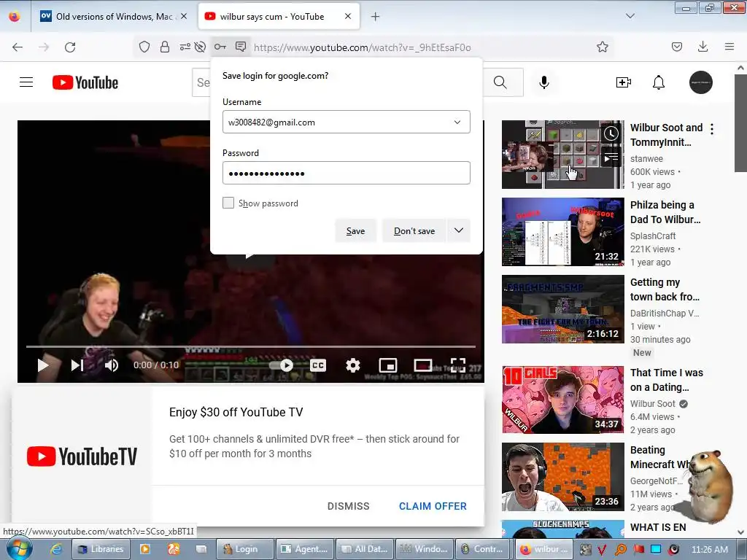Toggle the autoplay switch in the player

(282, 365)
